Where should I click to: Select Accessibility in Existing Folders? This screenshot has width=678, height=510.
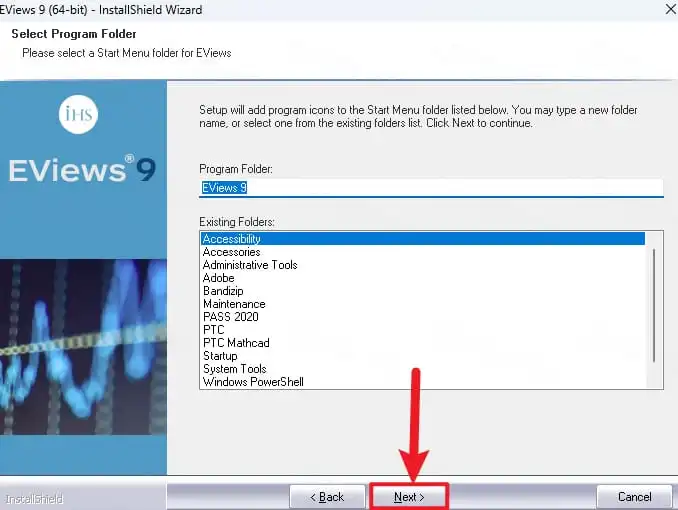(423, 239)
